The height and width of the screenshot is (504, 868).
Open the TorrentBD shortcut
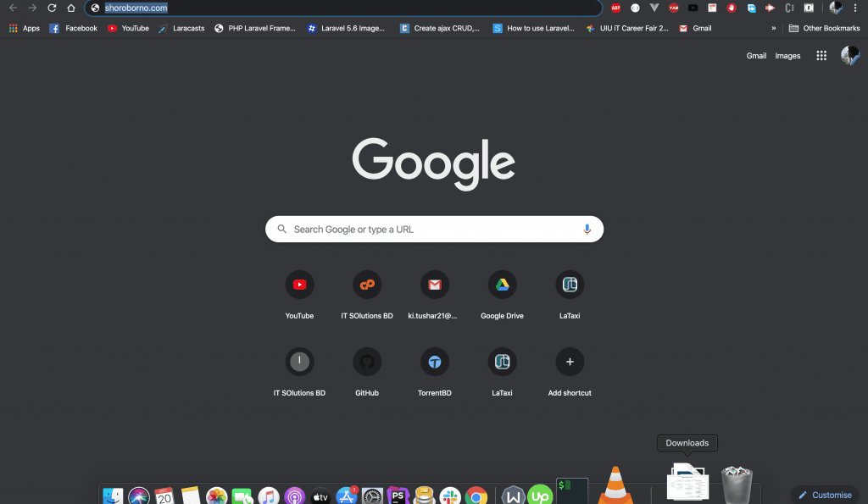click(435, 373)
